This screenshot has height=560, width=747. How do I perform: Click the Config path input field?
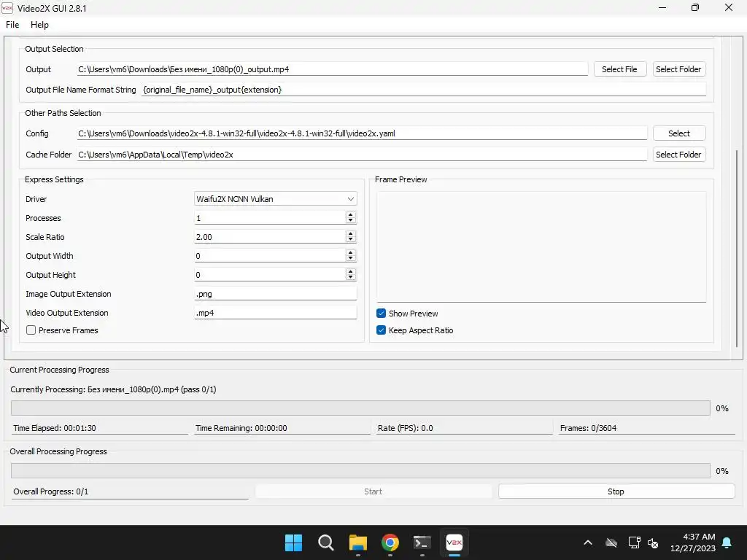click(x=362, y=133)
